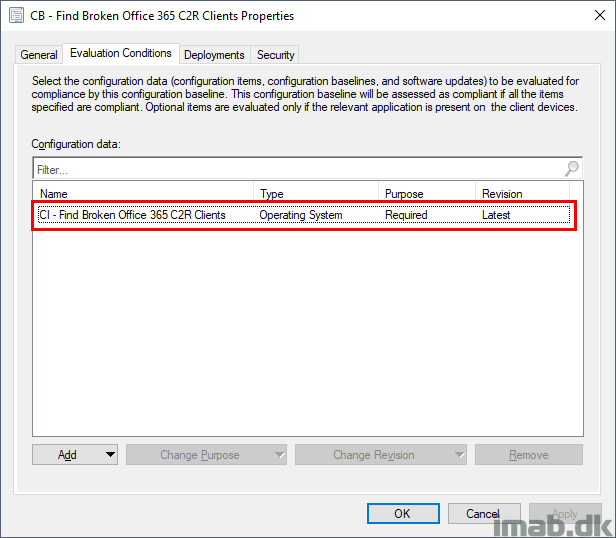Close the Properties dialog window
The image size is (616, 538).
pos(600,15)
